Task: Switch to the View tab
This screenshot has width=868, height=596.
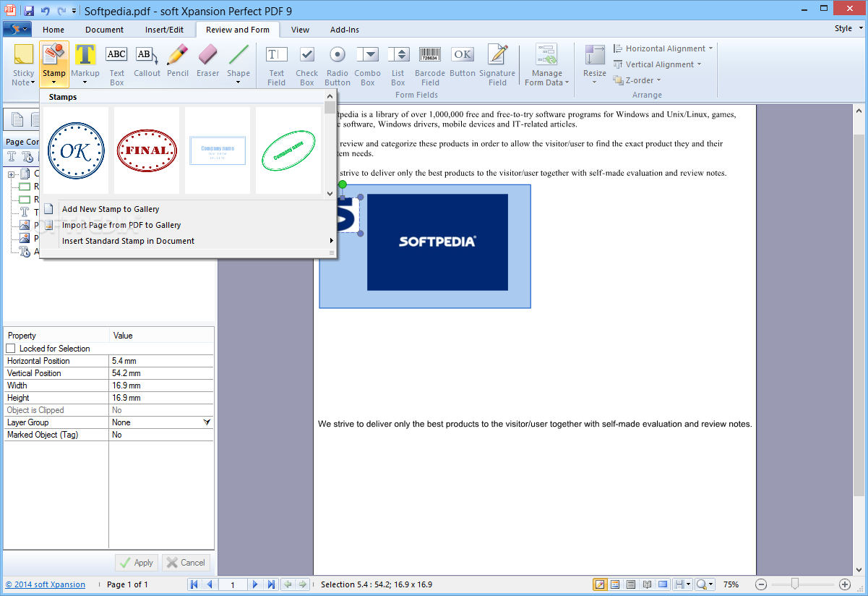Action: point(300,30)
